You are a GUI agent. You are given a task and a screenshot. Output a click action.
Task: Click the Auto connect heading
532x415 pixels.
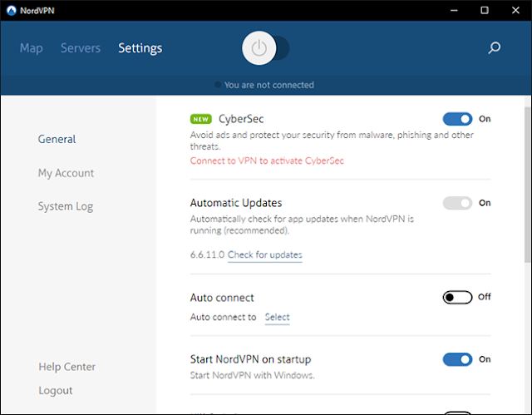(222, 298)
